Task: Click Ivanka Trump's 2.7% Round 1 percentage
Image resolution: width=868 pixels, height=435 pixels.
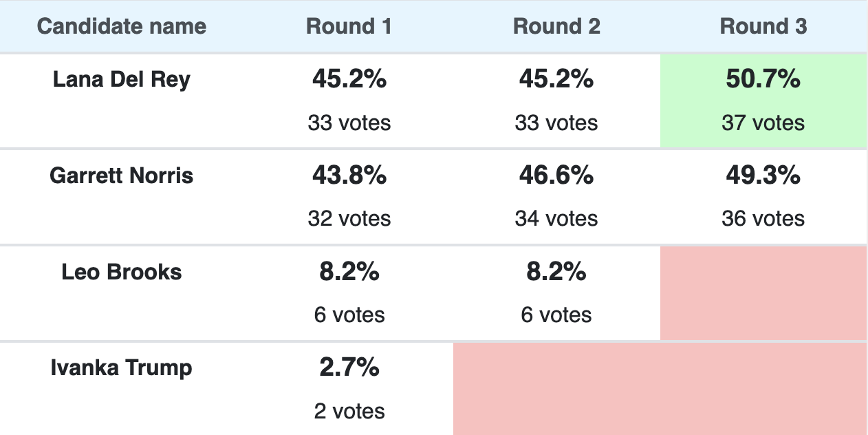Action: (x=349, y=368)
